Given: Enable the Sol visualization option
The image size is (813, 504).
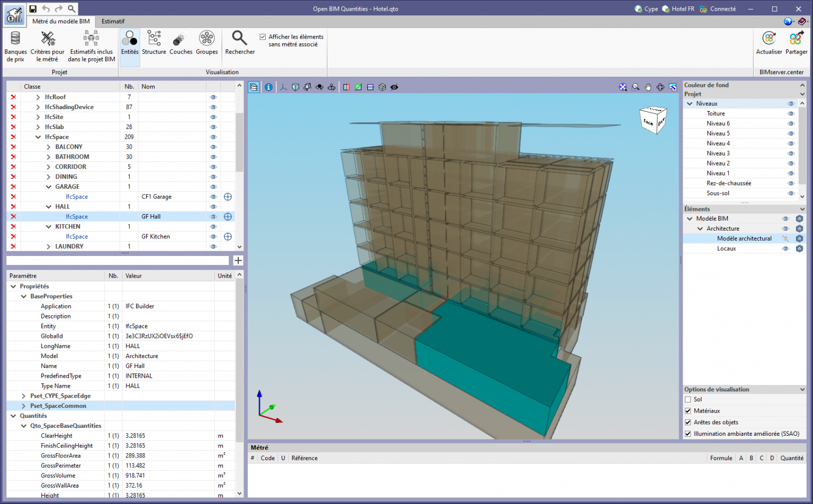Looking at the screenshot, I should click(x=688, y=399).
